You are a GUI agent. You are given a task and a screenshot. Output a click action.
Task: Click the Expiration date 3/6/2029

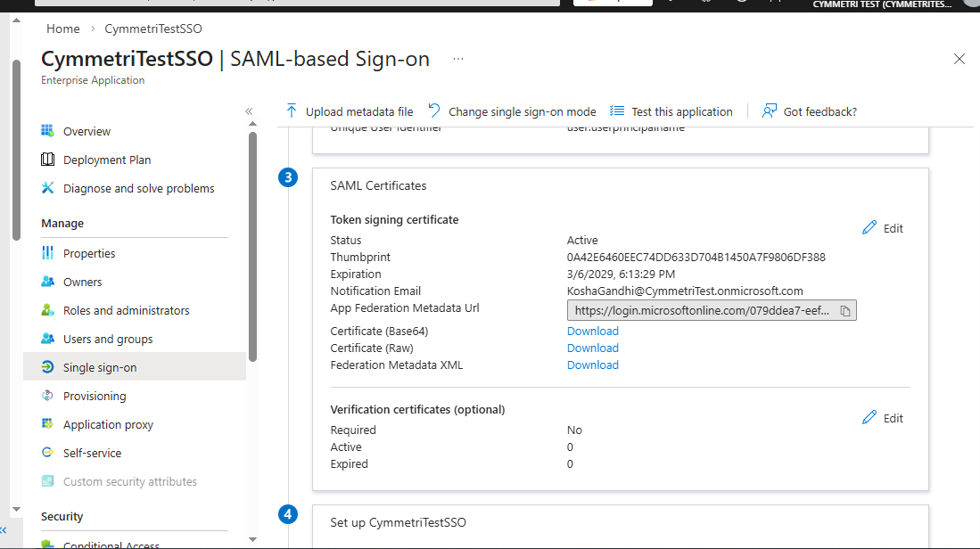pos(621,274)
